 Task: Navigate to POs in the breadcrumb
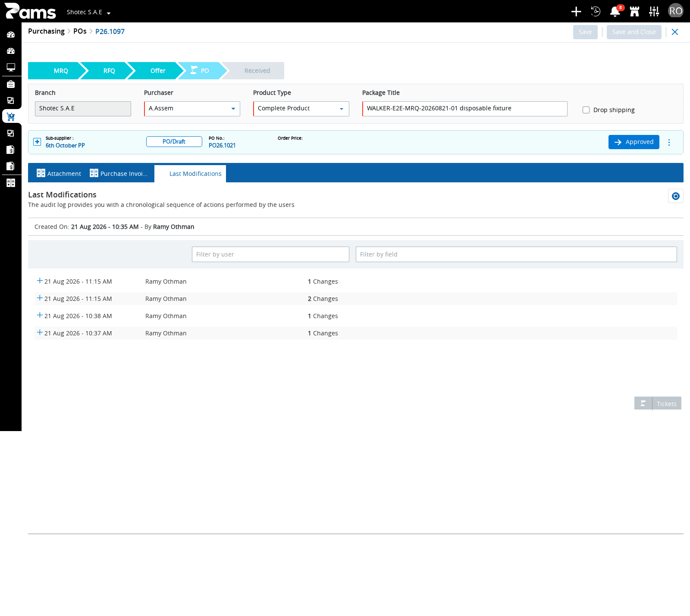[x=80, y=31]
